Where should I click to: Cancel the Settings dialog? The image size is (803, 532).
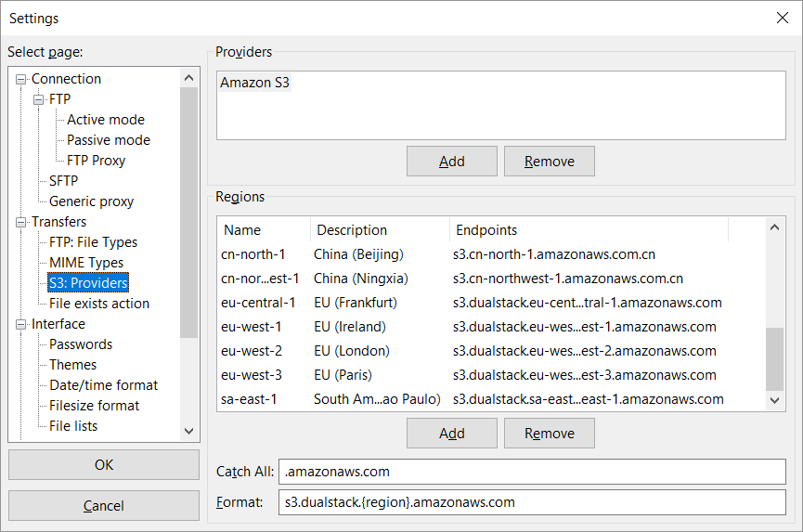click(104, 506)
